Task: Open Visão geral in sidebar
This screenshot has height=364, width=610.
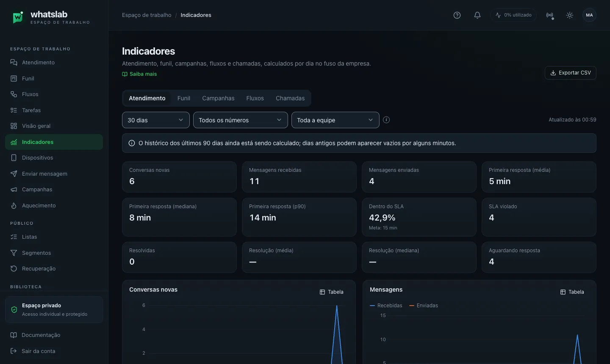Action: pyautogui.click(x=54, y=126)
